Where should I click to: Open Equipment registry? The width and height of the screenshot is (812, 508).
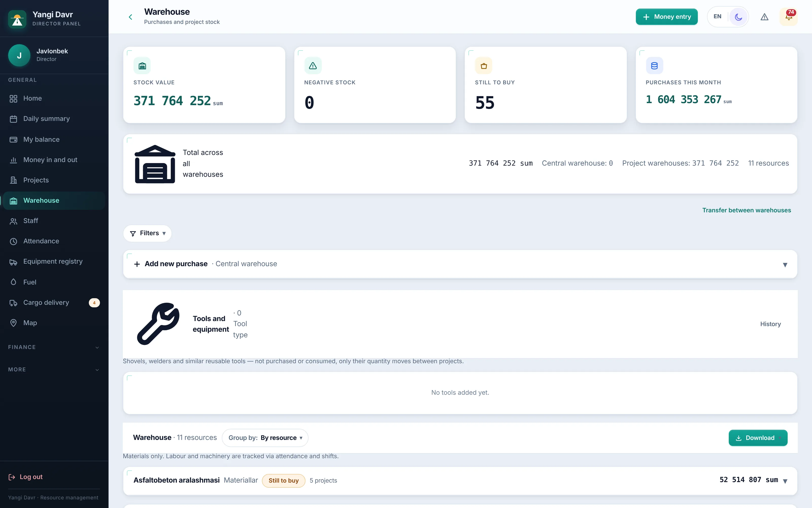pyautogui.click(x=54, y=261)
